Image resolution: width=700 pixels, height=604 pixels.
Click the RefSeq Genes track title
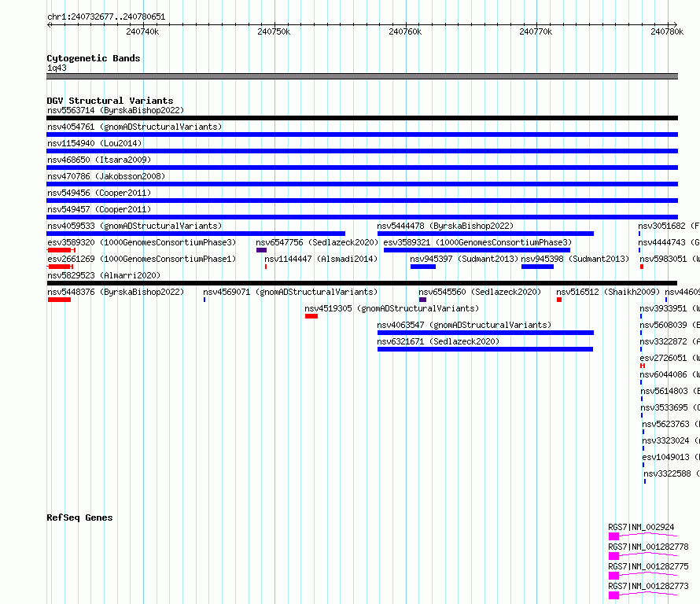(x=79, y=517)
